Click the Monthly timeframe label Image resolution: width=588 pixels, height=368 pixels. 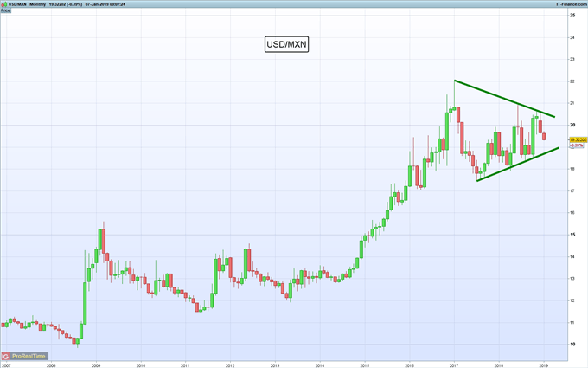pos(37,4)
